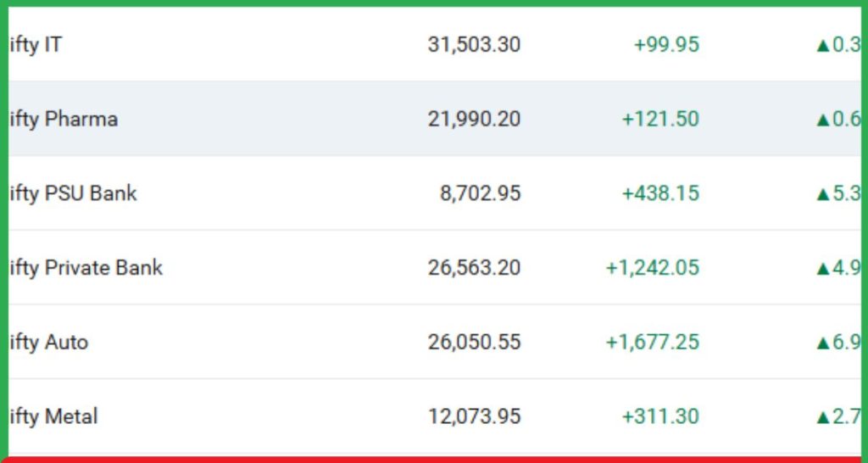Click the 8,702.95 last price
This screenshot has width=868, height=463.
coord(480,193)
